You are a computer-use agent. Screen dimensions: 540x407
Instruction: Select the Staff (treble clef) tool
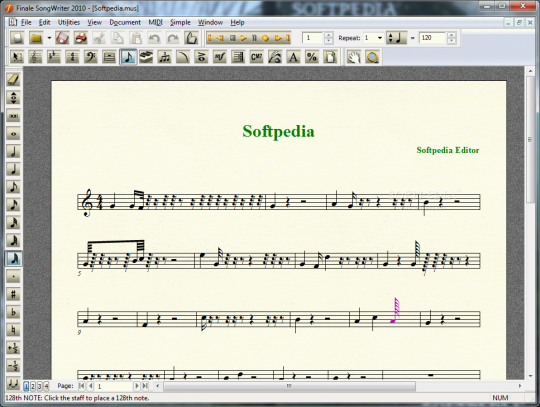click(x=35, y=57)
